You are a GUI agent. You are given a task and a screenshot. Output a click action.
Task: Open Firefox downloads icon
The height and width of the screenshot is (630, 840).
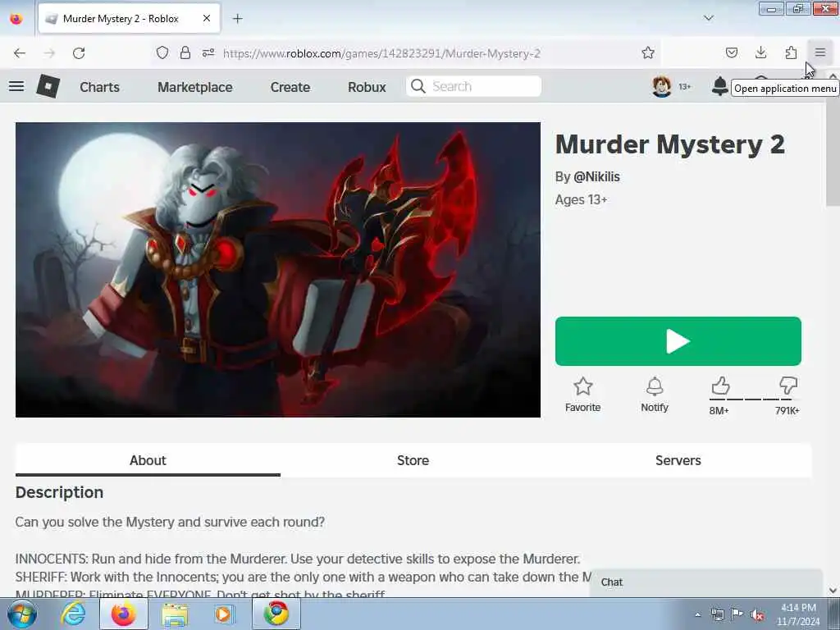[760, 52]
